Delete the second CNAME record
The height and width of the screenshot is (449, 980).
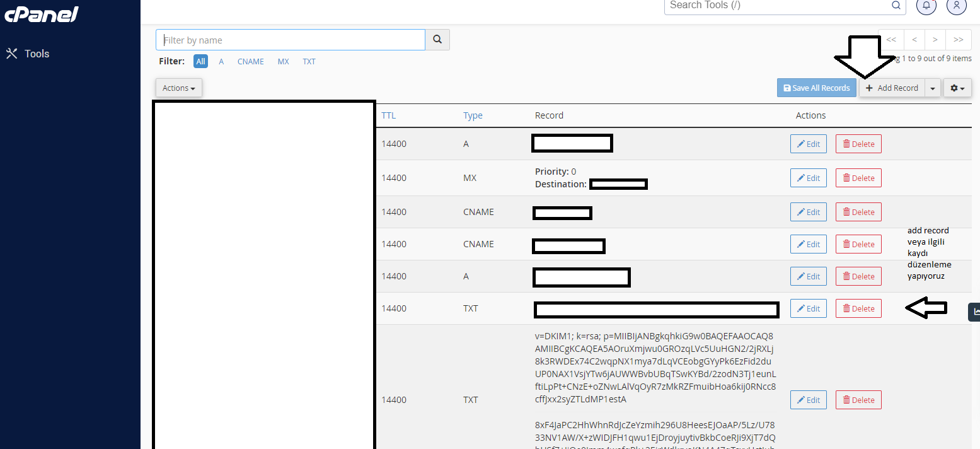point(858,244)
